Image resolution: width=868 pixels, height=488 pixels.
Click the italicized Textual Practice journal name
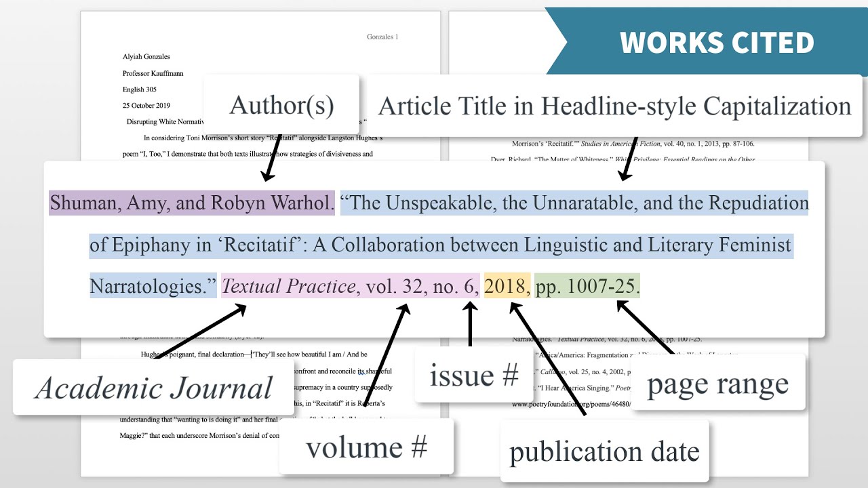click(x=285, y=286)
